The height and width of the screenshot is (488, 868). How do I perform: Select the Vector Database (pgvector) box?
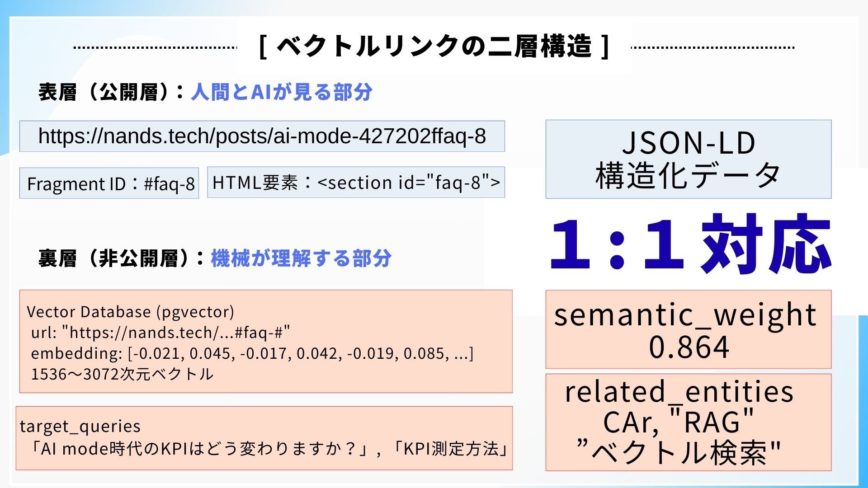click(266, 341)
